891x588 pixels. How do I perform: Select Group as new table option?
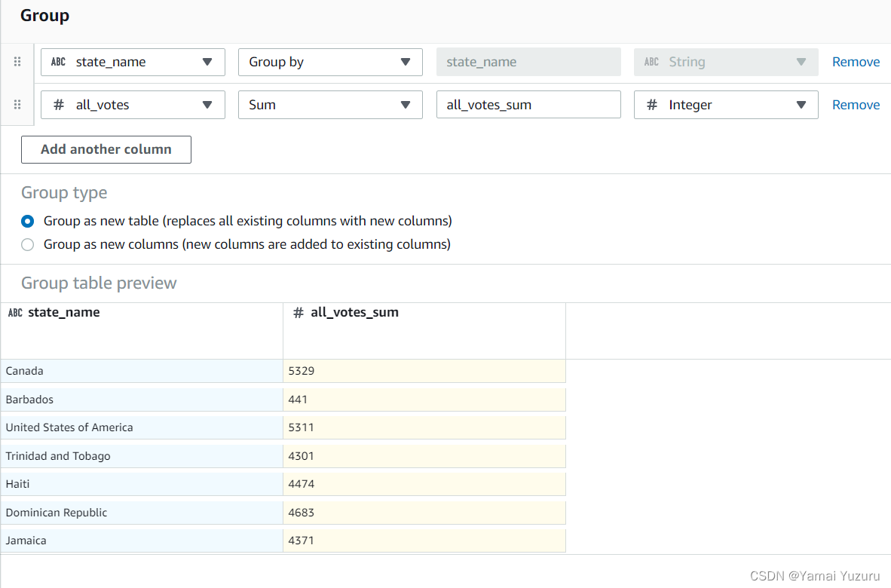[27, 221]
